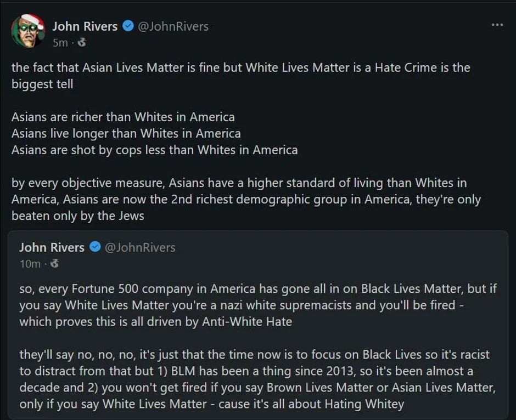Click the line starting 'Asians are richer'

point(123,117)
